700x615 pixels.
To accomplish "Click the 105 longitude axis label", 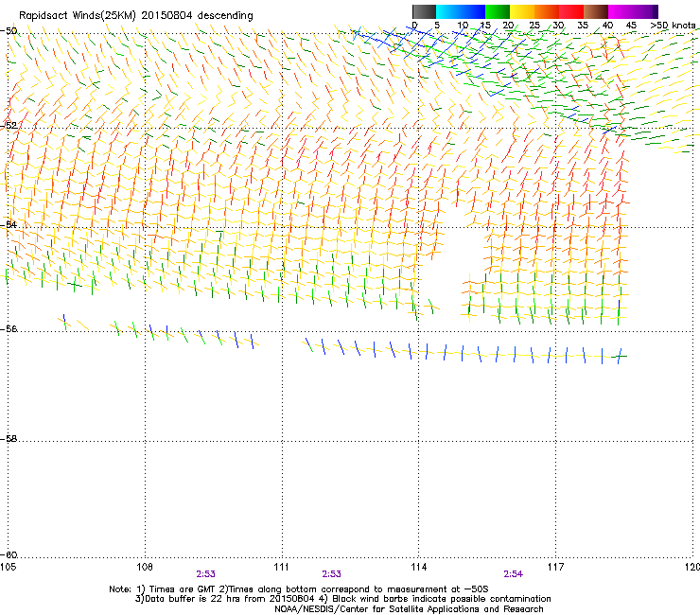I will [8, 567].
